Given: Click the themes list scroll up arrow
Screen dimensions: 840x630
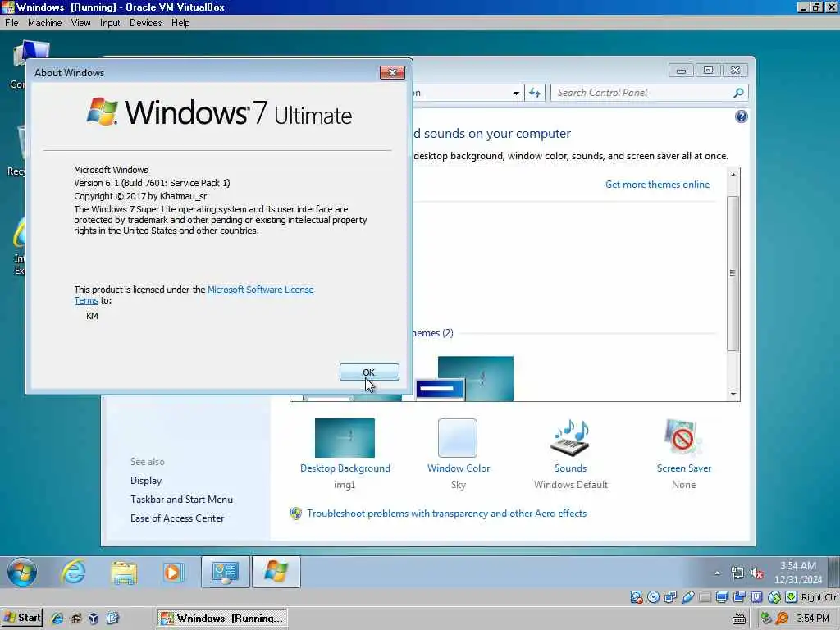Looking at the screenshot, I should tap(733, 175).
